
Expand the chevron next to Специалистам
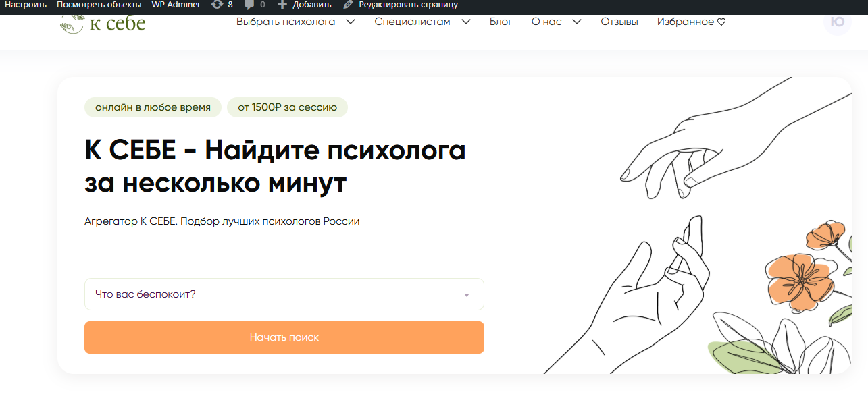pyautogui.click(x=466, y=22)
